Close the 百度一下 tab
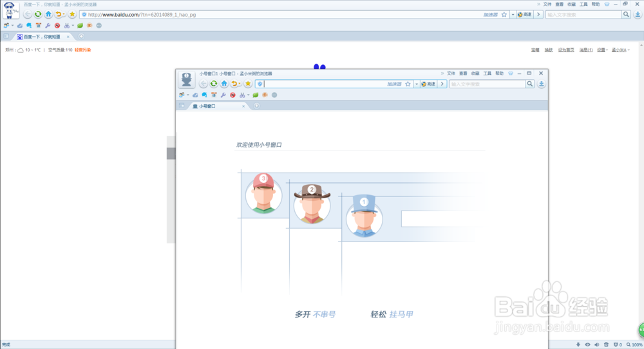Viewport: 644px width, 349px height. [x=68, y=37]
